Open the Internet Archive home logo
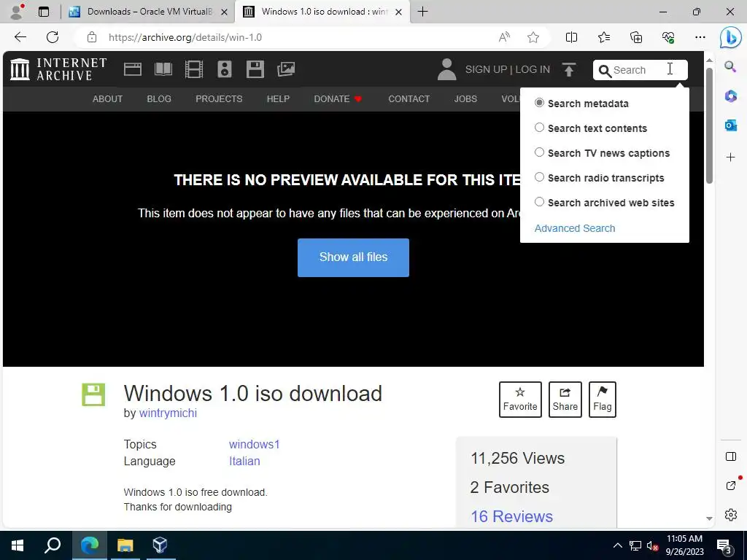The height and width of the screenshot is (560, 747). tap(58, 69)
